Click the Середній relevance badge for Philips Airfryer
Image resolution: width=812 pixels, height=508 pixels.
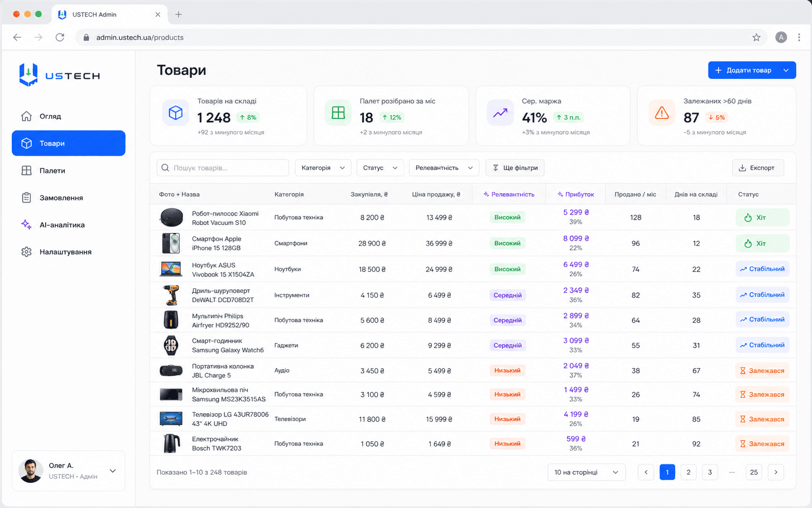click(x=507, y=320)
